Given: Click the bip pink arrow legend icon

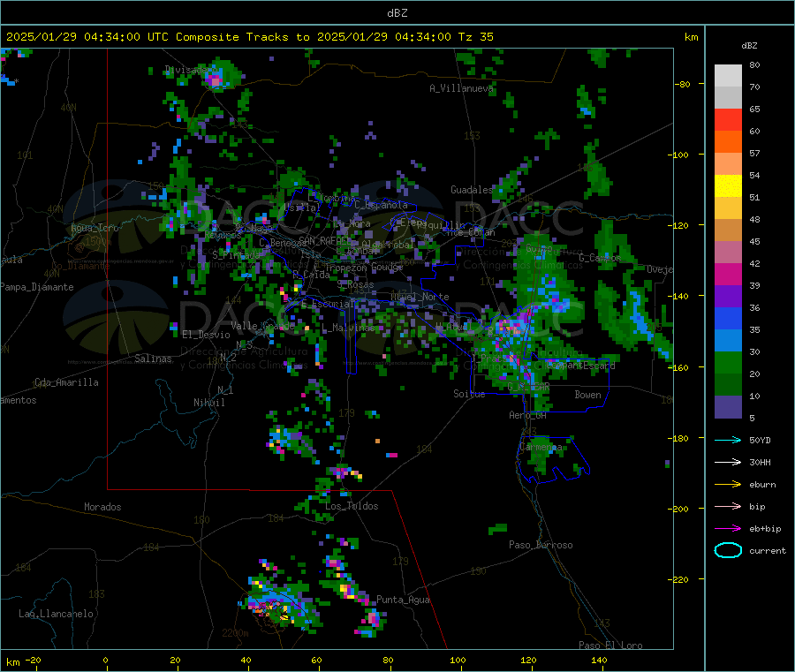Looking at the screenshot, I should tap(728, 506).
